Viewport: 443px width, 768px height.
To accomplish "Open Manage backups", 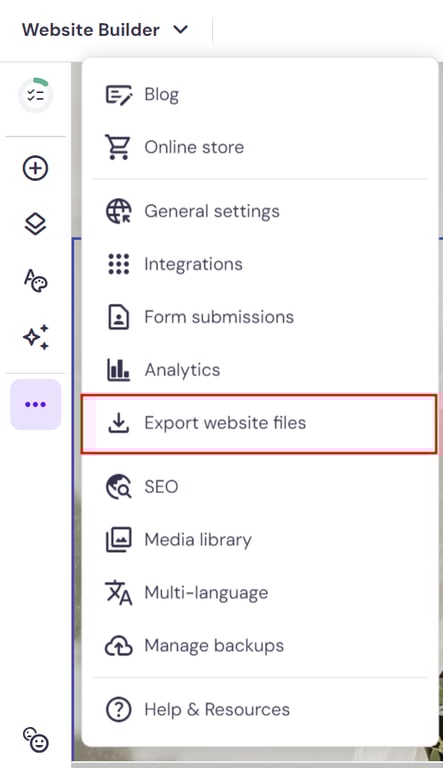I will (214, 646).
